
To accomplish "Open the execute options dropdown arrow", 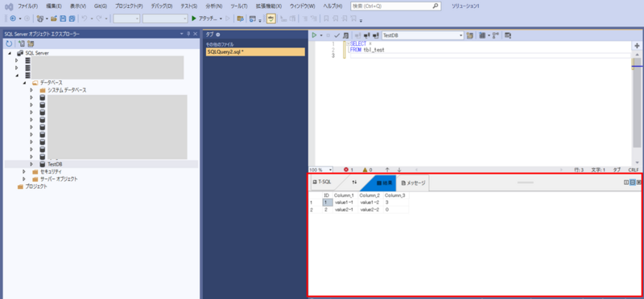I will point(321,35).
